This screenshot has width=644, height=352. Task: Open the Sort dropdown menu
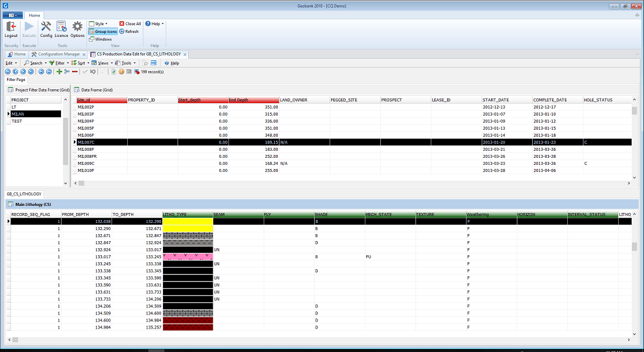[x=80, y=63]
